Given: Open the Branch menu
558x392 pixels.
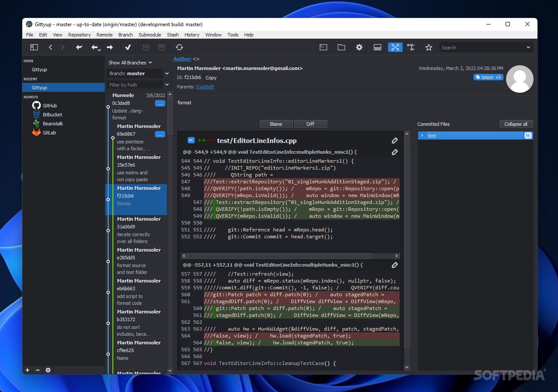Looking at the screenshot, I should [126, 35].
